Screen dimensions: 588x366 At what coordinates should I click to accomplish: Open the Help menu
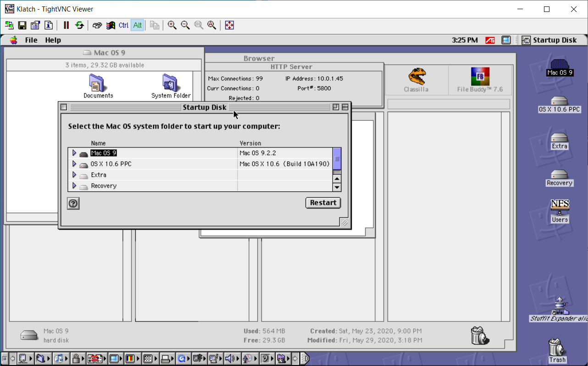[53, 40]
